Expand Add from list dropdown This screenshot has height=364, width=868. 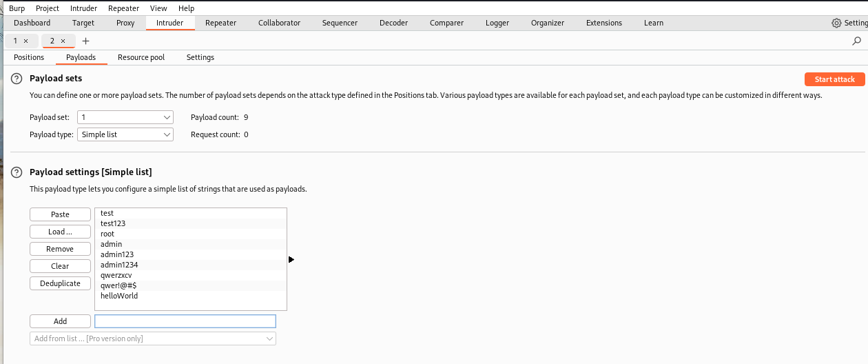pos(153,338)
